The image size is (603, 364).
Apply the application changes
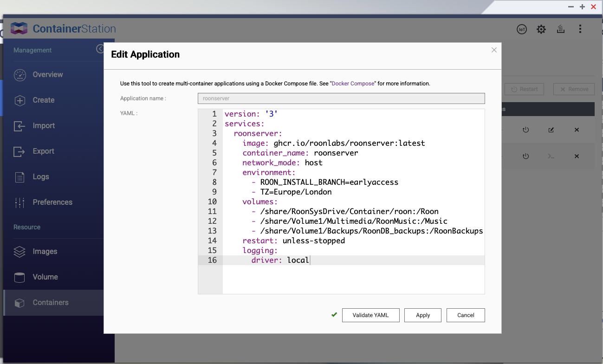[423, 315]
